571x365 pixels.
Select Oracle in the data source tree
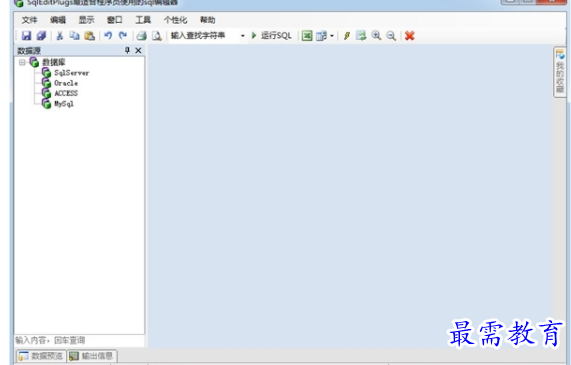pos(66,83)
